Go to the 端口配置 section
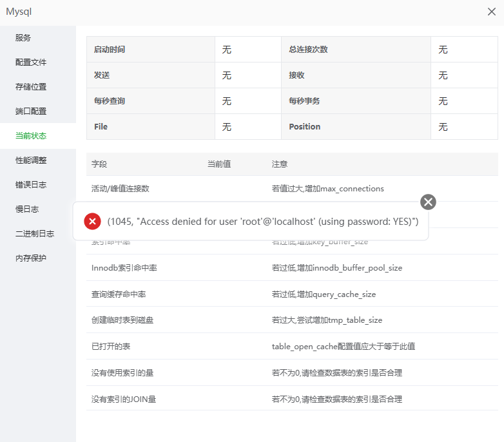Screen dimensions: 504x442 [x=31, y=111]
